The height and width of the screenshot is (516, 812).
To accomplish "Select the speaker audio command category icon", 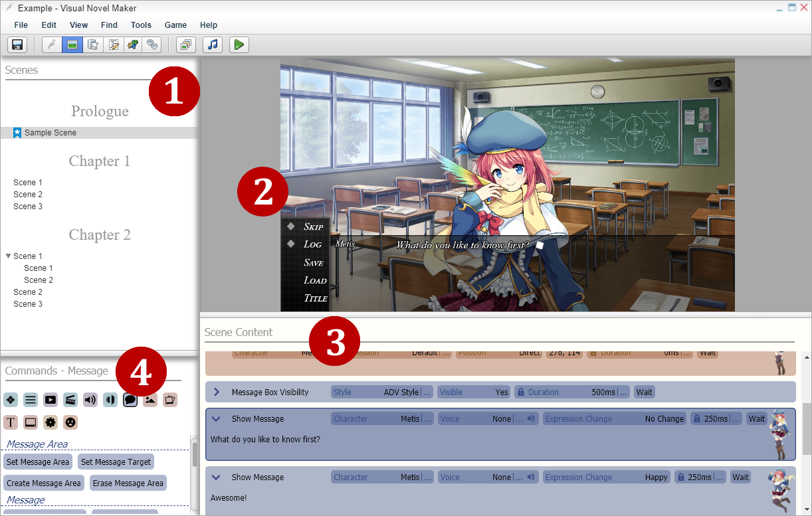I will point(90,400).
